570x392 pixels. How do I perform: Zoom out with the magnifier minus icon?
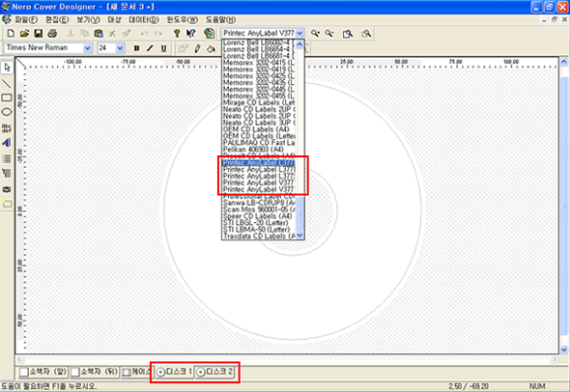329,34
